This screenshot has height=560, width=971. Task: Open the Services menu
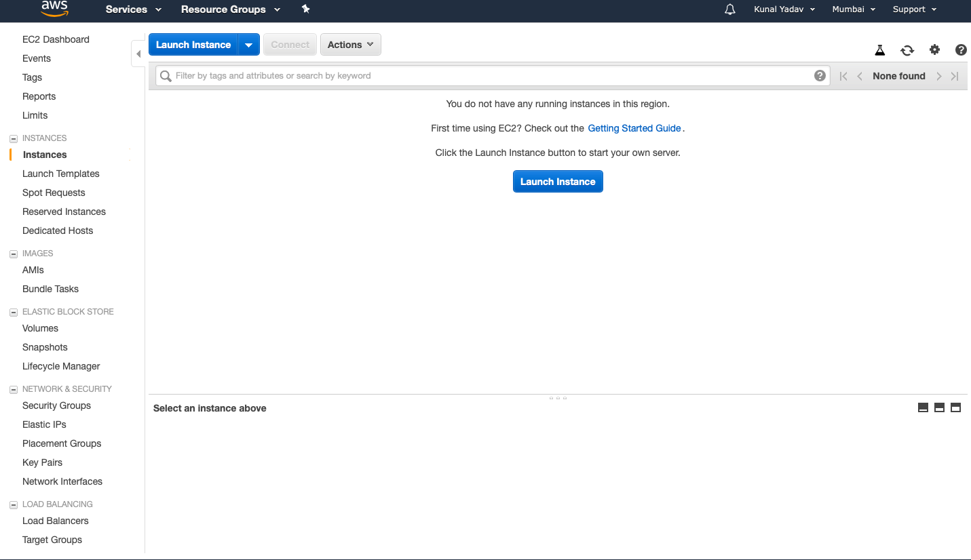133,9
